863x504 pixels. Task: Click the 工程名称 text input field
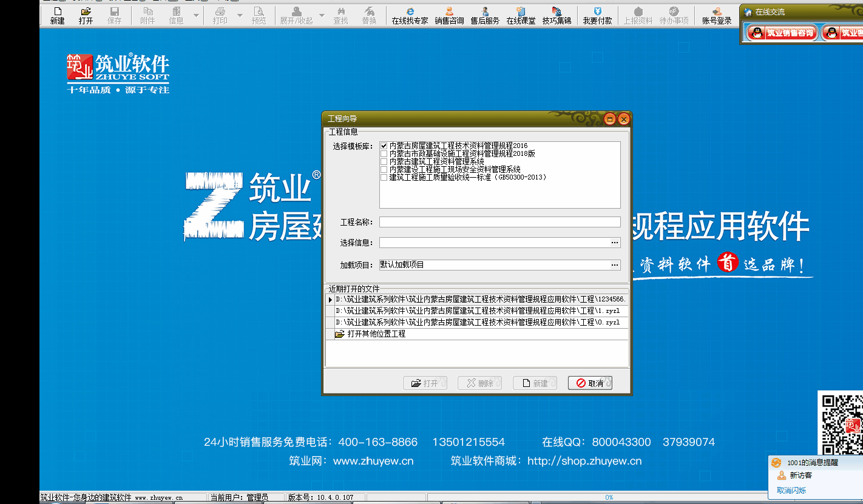499,223
